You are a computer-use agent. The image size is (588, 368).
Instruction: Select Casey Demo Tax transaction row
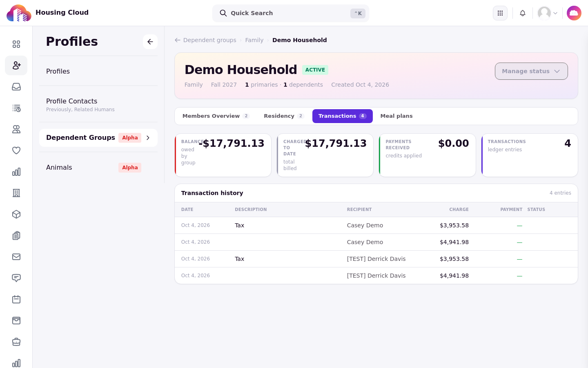click(376, 225)
